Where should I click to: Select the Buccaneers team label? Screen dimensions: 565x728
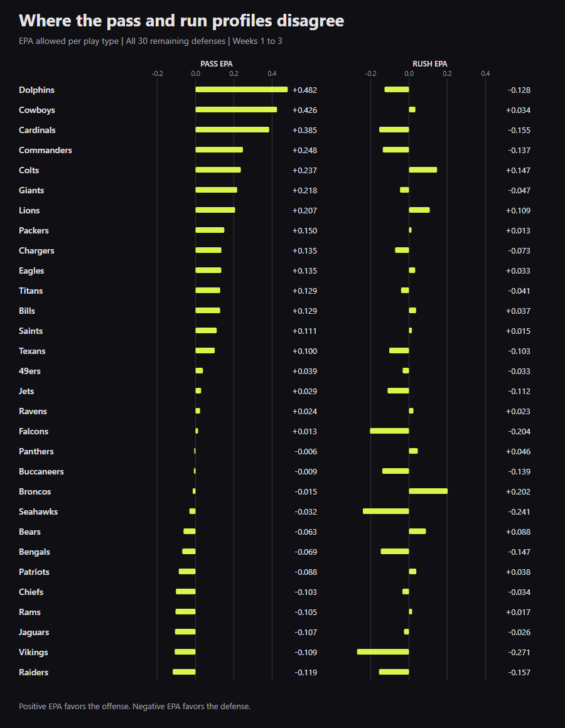coord(41,471)
